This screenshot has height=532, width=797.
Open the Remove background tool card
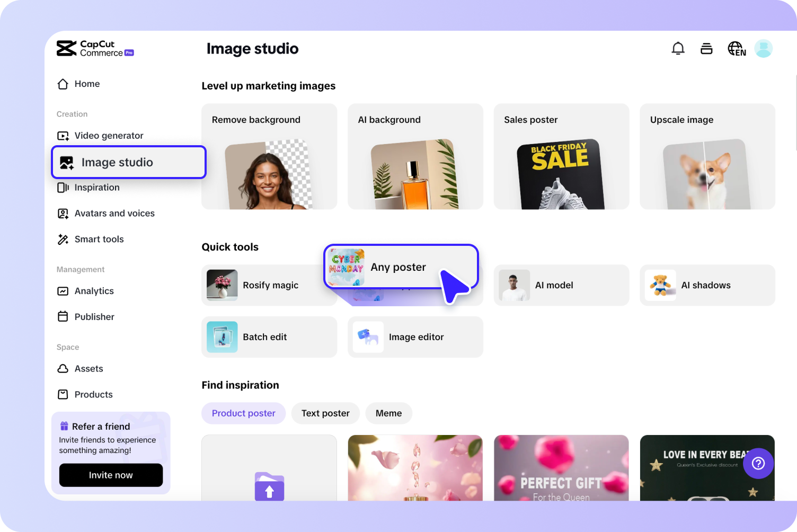click(269, 156)
